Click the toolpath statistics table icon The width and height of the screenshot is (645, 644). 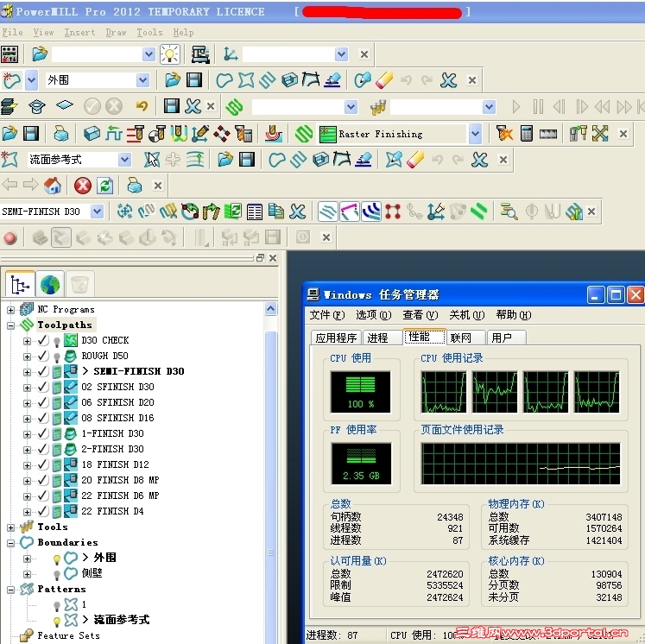click(255, 212)
